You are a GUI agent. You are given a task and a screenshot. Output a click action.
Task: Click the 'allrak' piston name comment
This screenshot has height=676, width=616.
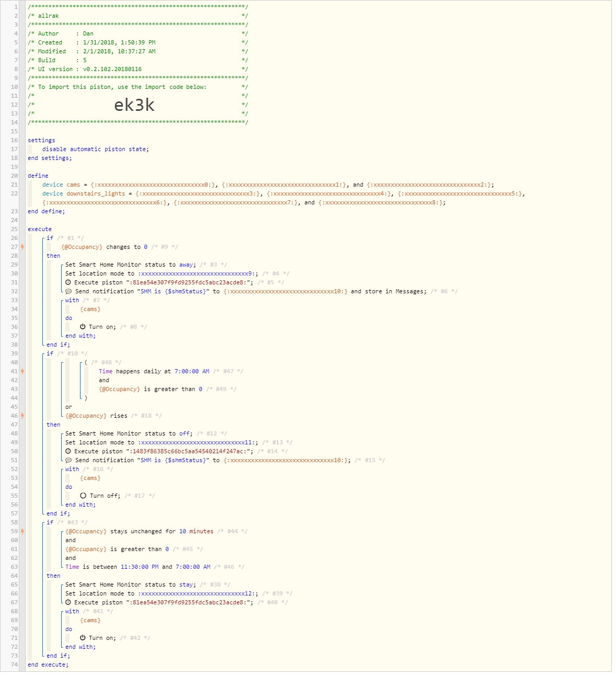(138, 16)
